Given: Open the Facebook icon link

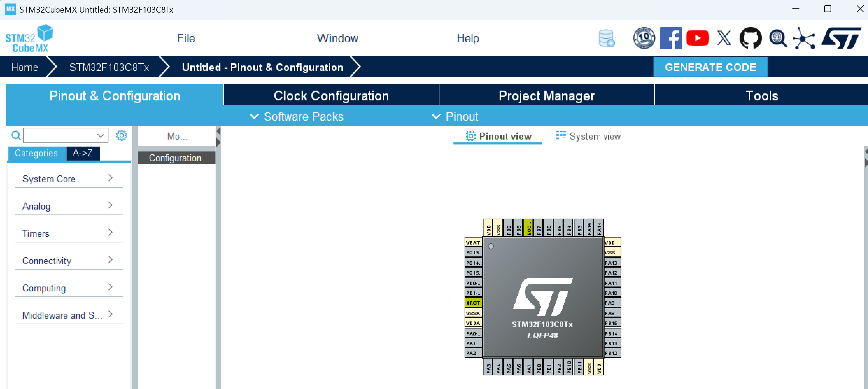Looking at the screenshot, I should pos(671,38).
